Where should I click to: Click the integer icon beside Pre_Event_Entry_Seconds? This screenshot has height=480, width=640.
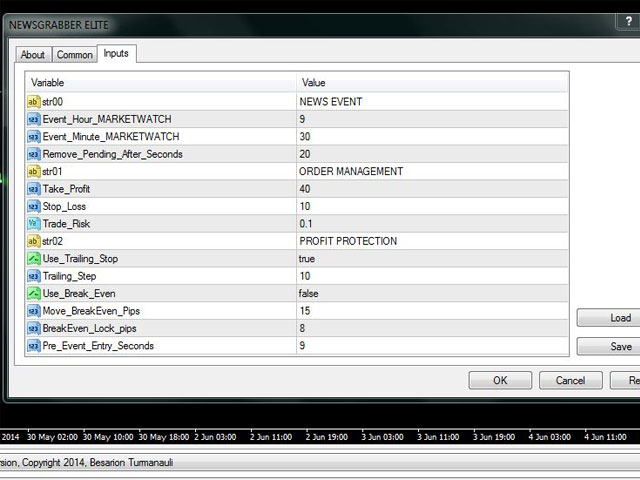[x=33, y=346]
